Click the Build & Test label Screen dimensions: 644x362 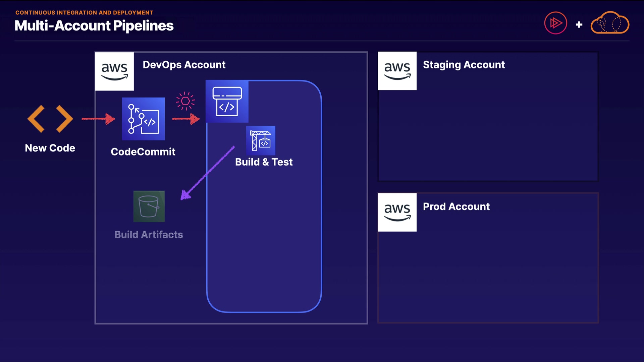point(264,162)
